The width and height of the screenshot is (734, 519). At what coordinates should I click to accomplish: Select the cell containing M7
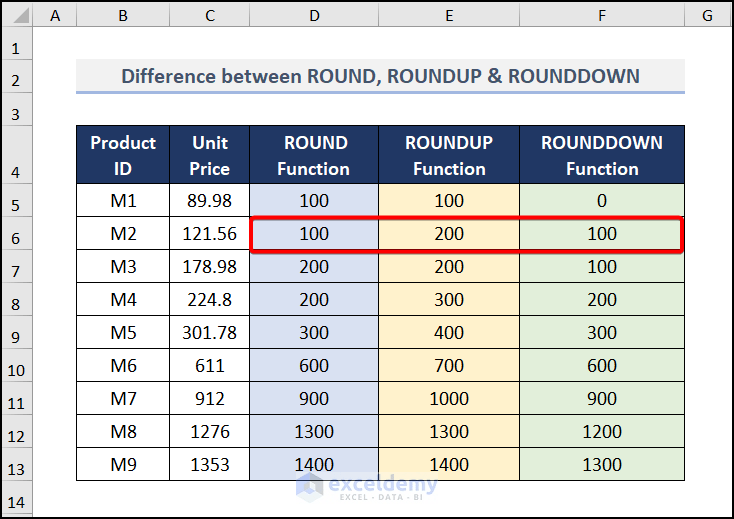click(123, 398)
